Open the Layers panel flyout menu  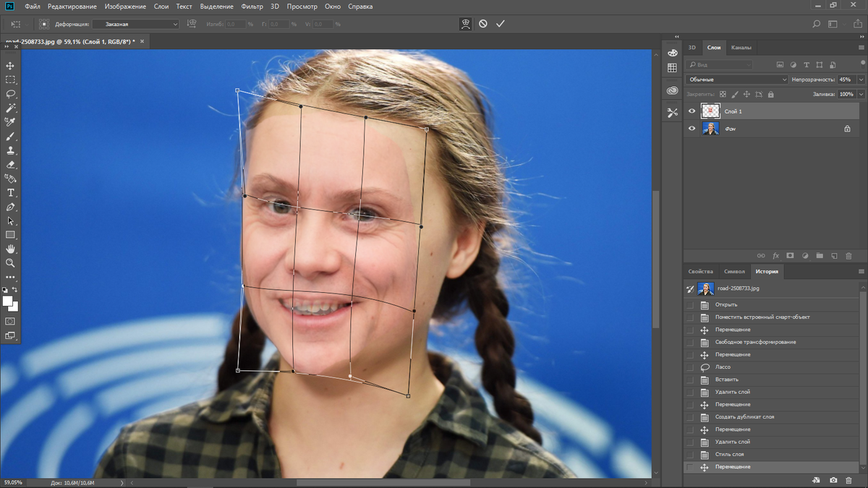(861, 48)
